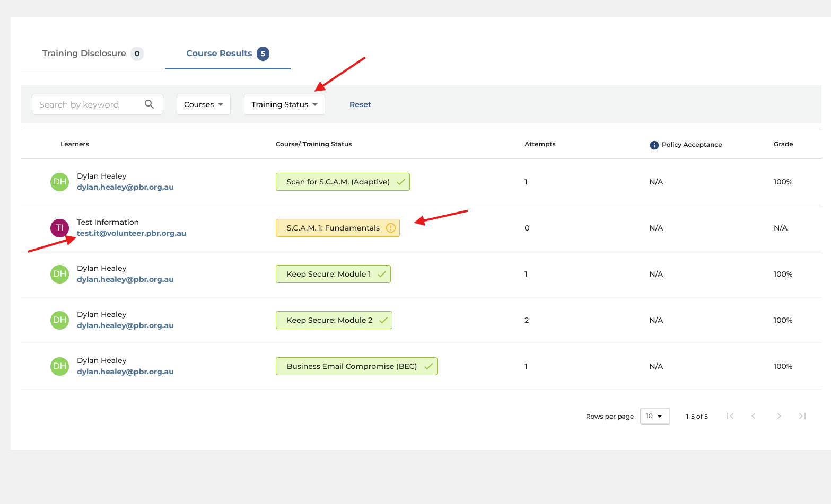Click the search magnifier icon

(x=150, y=104)
